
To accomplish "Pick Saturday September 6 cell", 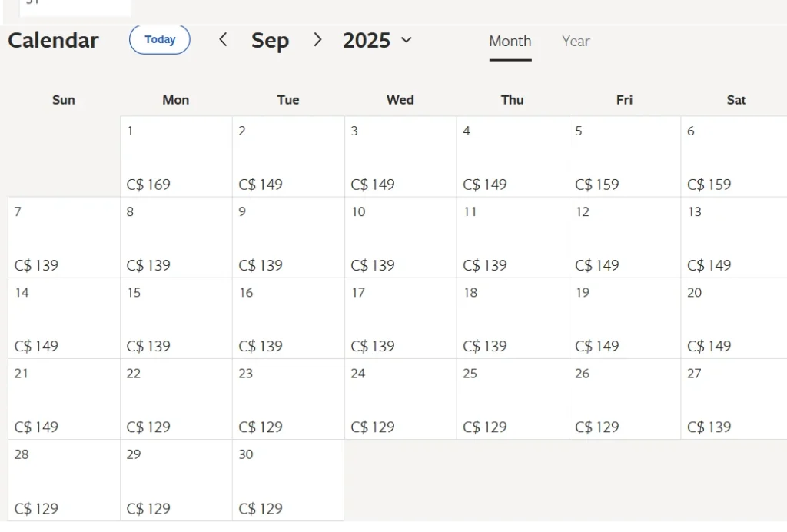I will [734, 157].
